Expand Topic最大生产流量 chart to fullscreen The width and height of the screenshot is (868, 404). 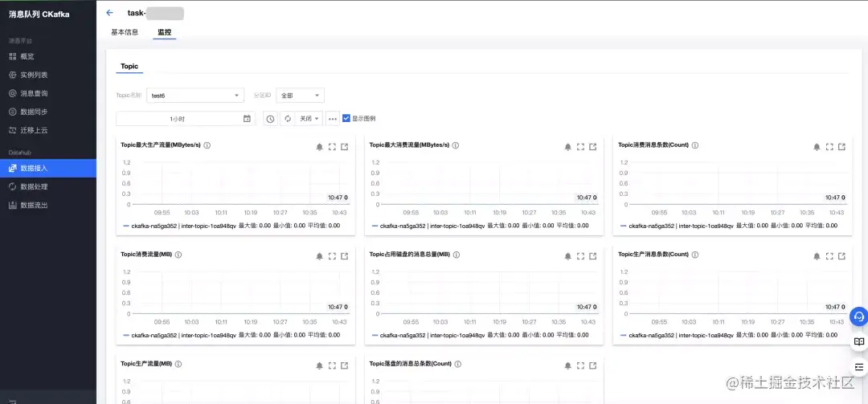pos(332,147)
